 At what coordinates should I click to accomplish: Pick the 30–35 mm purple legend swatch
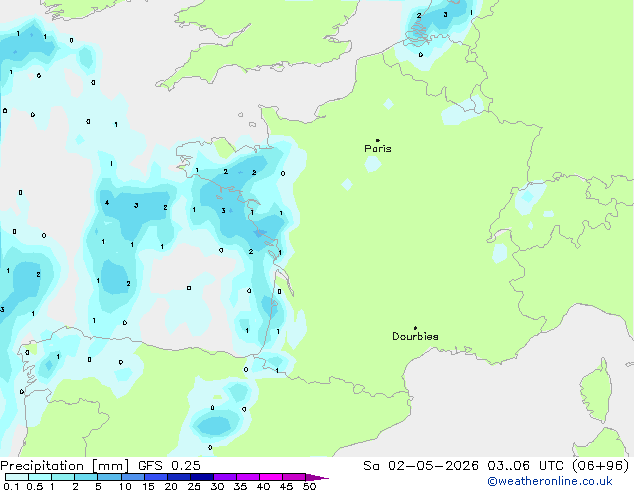[225, 477]
